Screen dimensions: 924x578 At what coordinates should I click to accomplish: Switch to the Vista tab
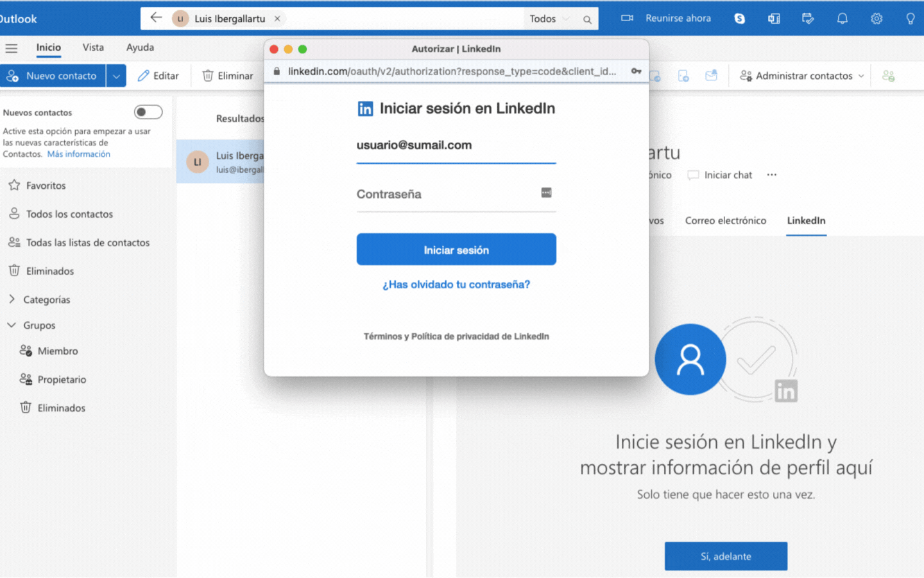click(x=93, y=48)
